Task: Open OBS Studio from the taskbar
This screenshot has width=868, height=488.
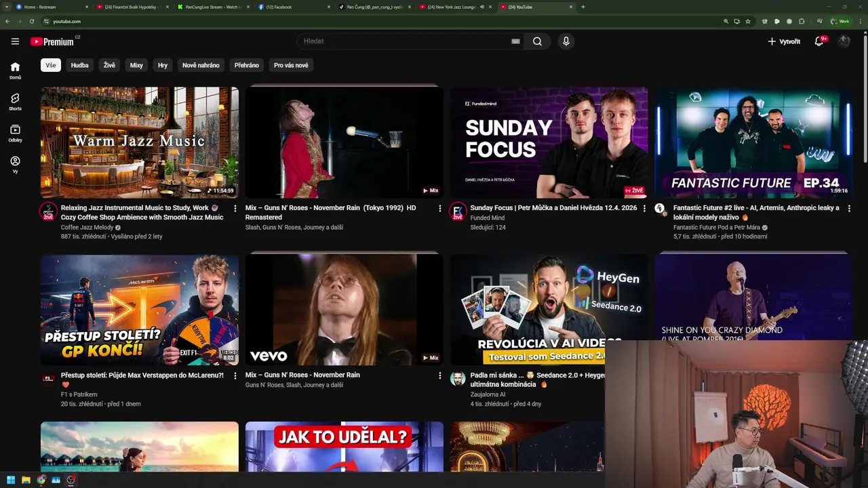Action: click(71, 480)
